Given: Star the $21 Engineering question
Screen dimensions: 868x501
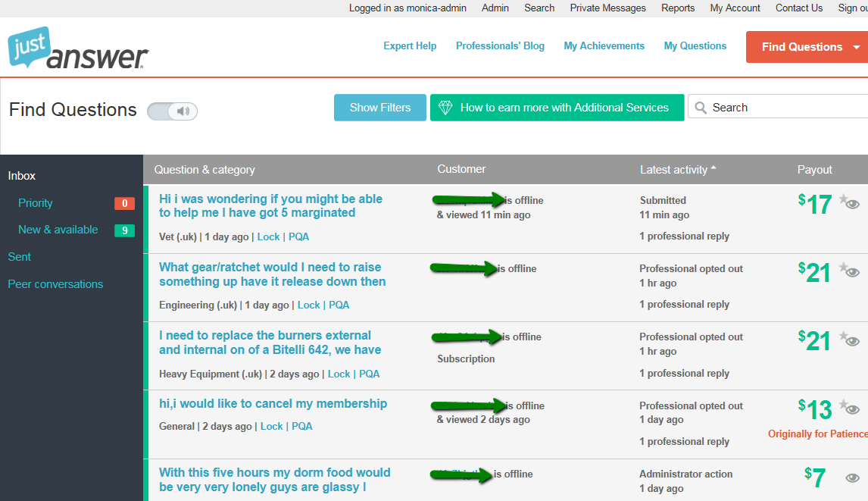Looking at the screenshot, I should (843, 268).
